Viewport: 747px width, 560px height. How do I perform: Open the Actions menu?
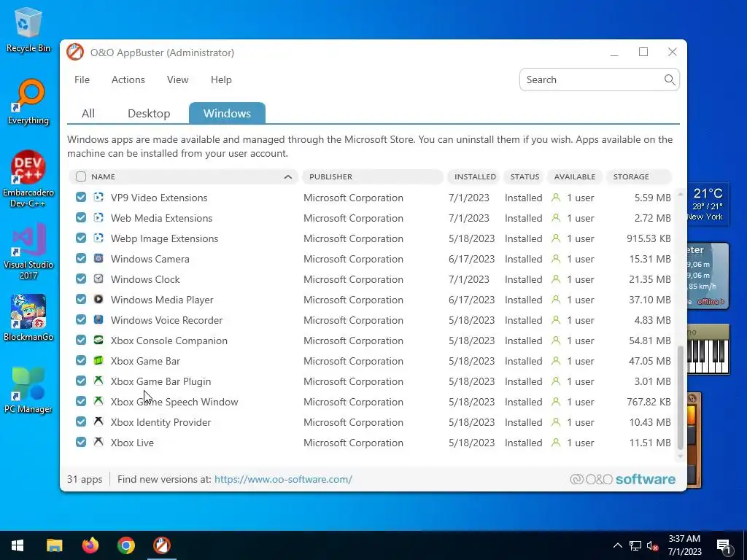click(x=128, y=79)
